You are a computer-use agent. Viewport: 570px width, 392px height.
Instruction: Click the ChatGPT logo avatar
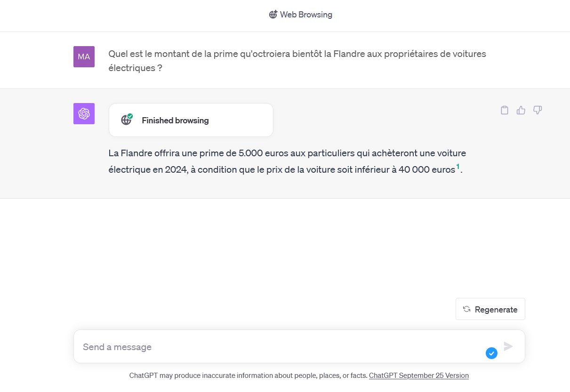coord(84,114)
